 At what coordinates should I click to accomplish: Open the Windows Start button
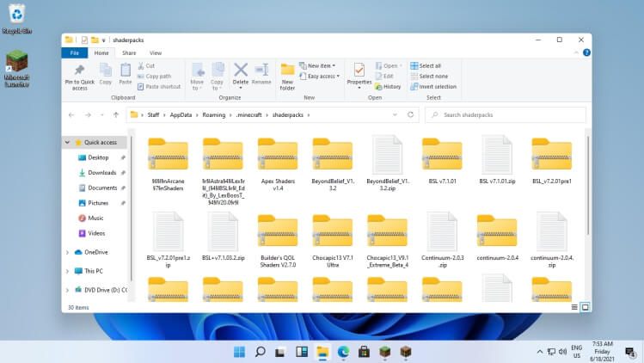tap(239, 352)
